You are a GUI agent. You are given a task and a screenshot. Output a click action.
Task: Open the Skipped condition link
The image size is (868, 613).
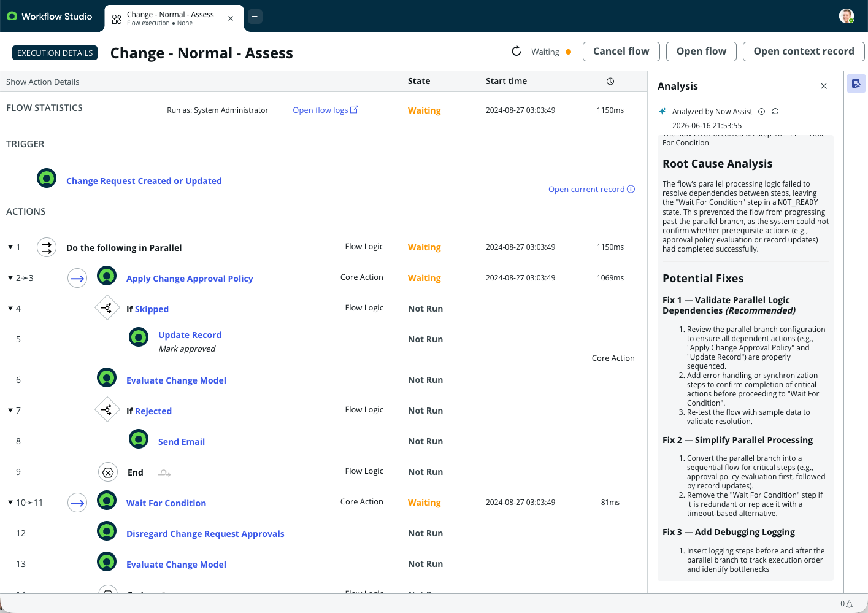[x=152, y=309]
